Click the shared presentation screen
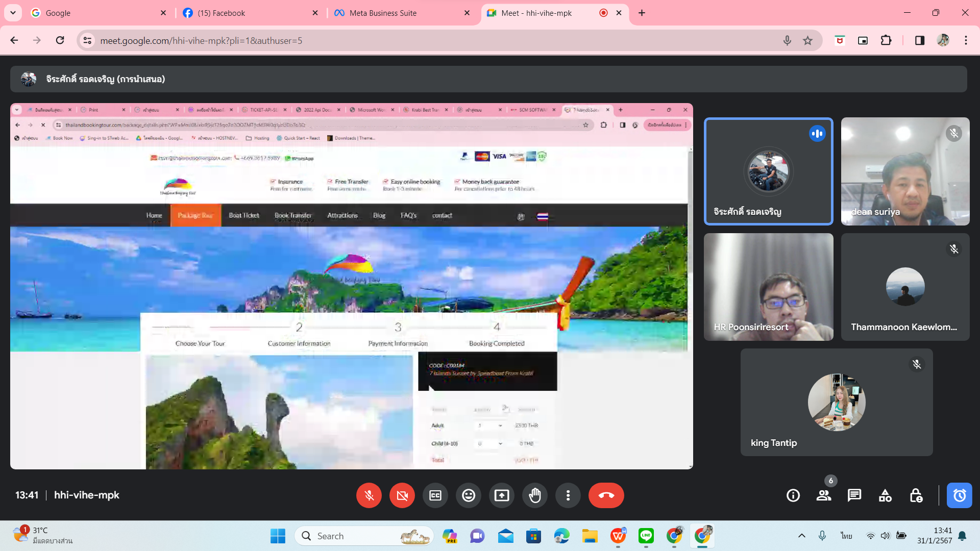Image resolution: width=980 pixels, height=551 pixels. [351, 286]
